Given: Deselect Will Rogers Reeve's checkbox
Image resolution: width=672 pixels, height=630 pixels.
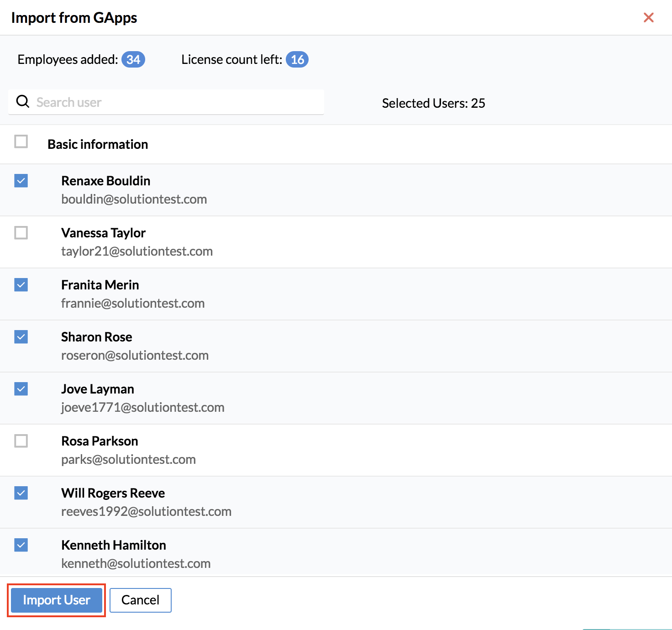Looking at the screenshot, I should [x=21, y=493].
